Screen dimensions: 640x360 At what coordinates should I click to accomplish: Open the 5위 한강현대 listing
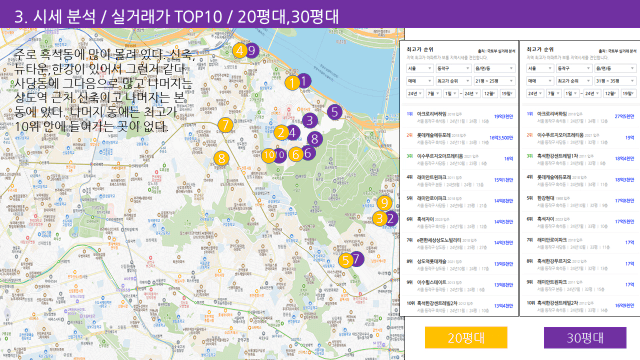pos(580,201)
